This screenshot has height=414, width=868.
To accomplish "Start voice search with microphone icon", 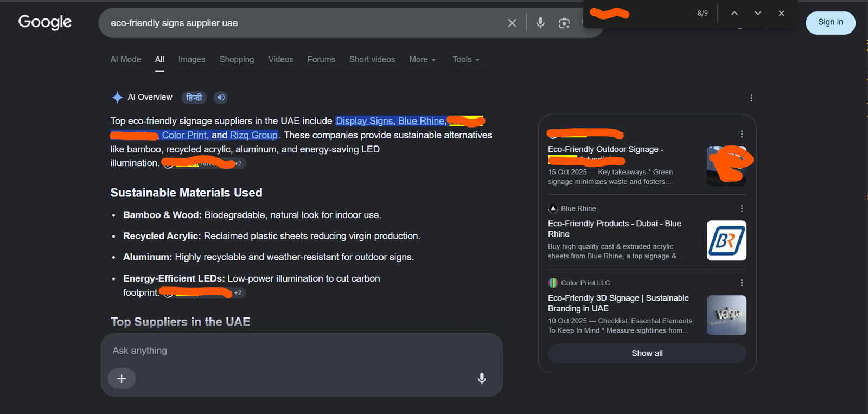I will (x=540, y=23).
